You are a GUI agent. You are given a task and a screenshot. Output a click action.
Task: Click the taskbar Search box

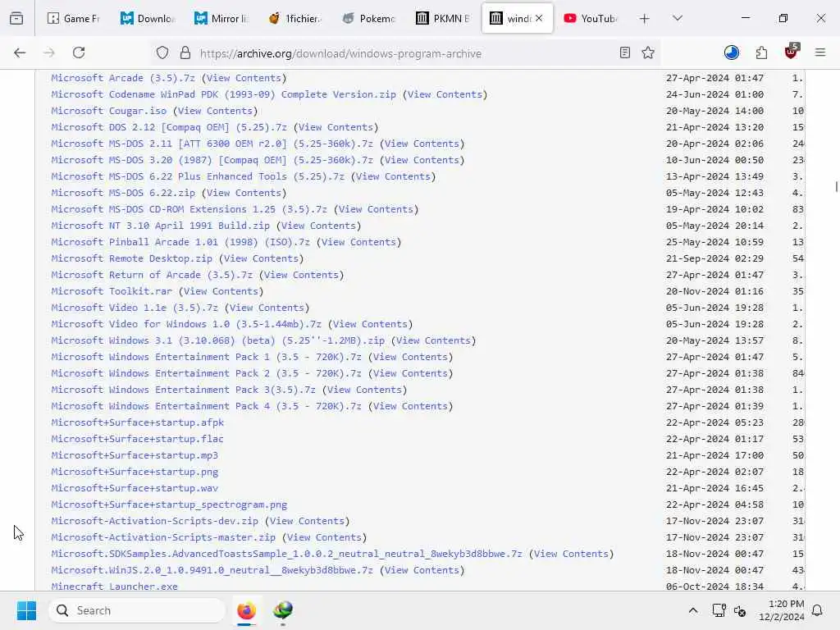coord(137,610)
